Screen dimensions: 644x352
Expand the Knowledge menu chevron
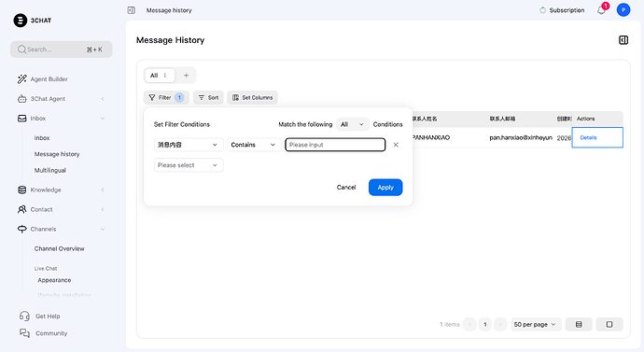[103, 190]
